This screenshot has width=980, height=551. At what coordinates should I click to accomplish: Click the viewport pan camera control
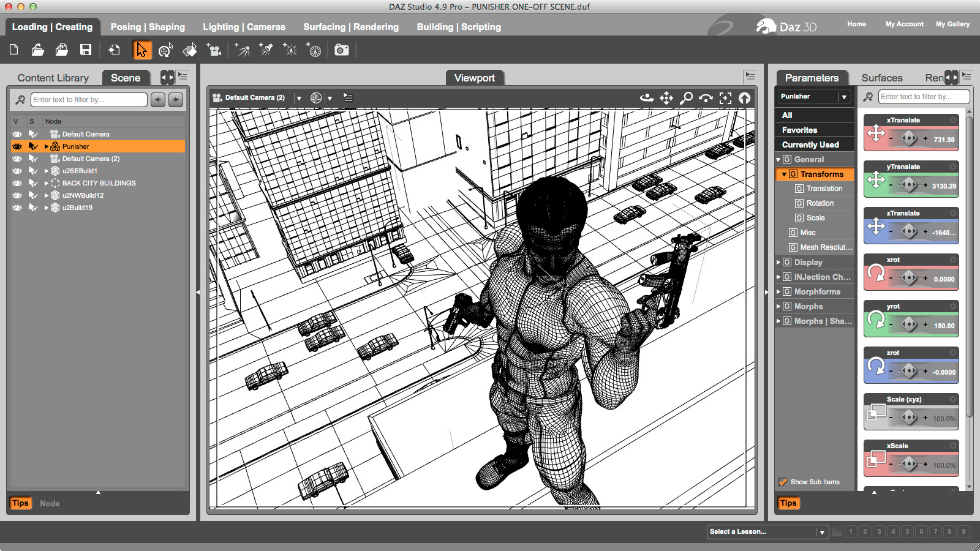[666, 98]
